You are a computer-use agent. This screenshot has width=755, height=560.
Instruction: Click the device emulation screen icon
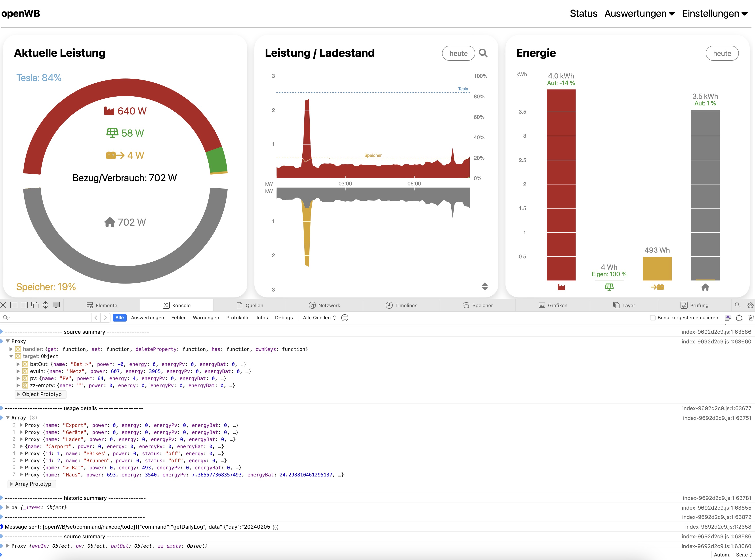pyautogui.click(x=56, y=305)
